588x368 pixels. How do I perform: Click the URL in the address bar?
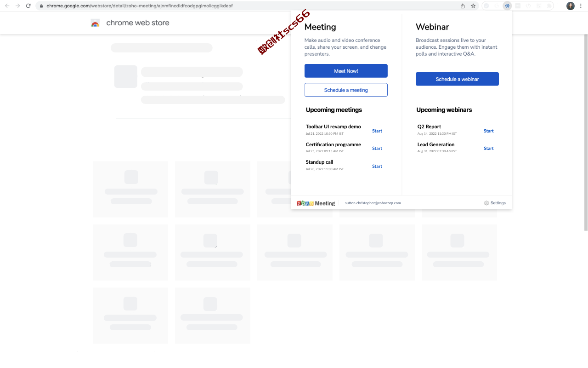tap(140, 6)
